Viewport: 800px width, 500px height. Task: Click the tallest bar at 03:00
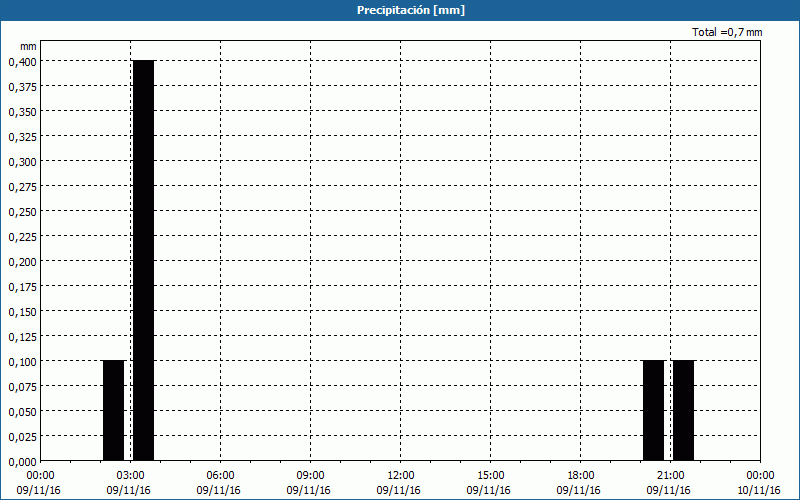tap(143, 260)
